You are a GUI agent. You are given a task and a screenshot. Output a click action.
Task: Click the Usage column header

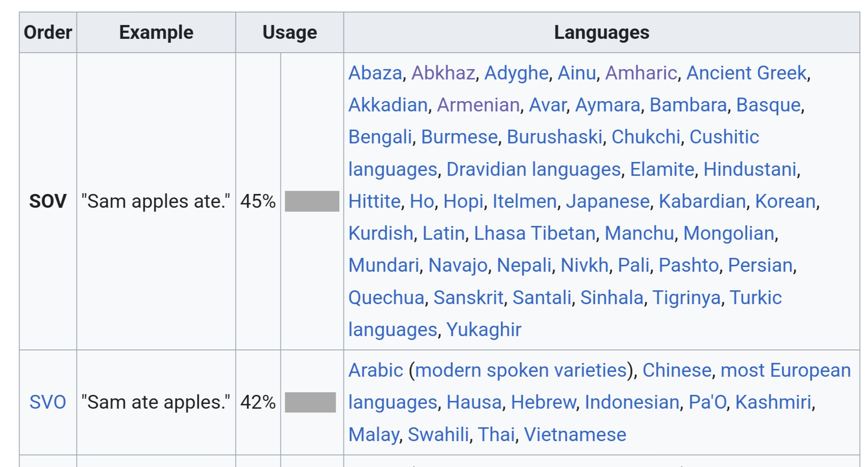[x=289, y=32]
